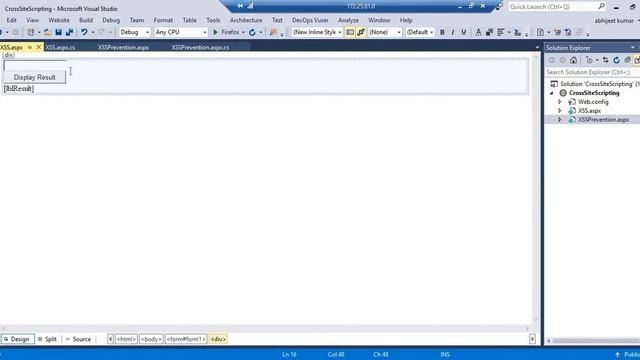This screenshot has height=360, width=640.
Task: Close the XSS.aspx tab with X
Action: (x=39, y=47)
